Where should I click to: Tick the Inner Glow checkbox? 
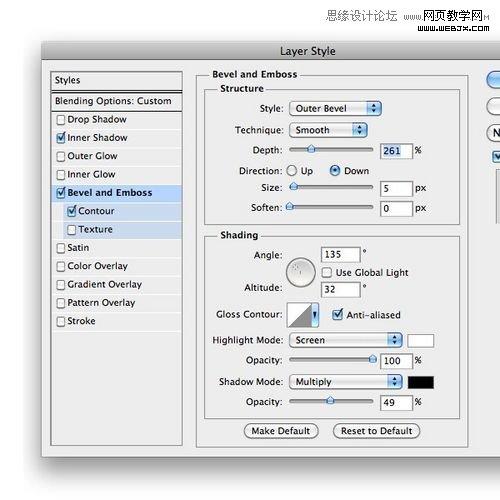coord(61,175)
